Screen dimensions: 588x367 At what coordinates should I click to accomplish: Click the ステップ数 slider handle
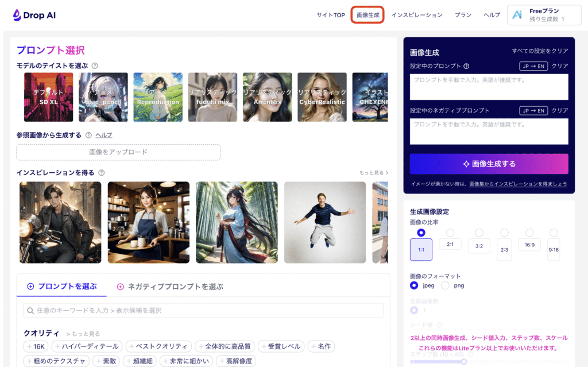point(464,362)
